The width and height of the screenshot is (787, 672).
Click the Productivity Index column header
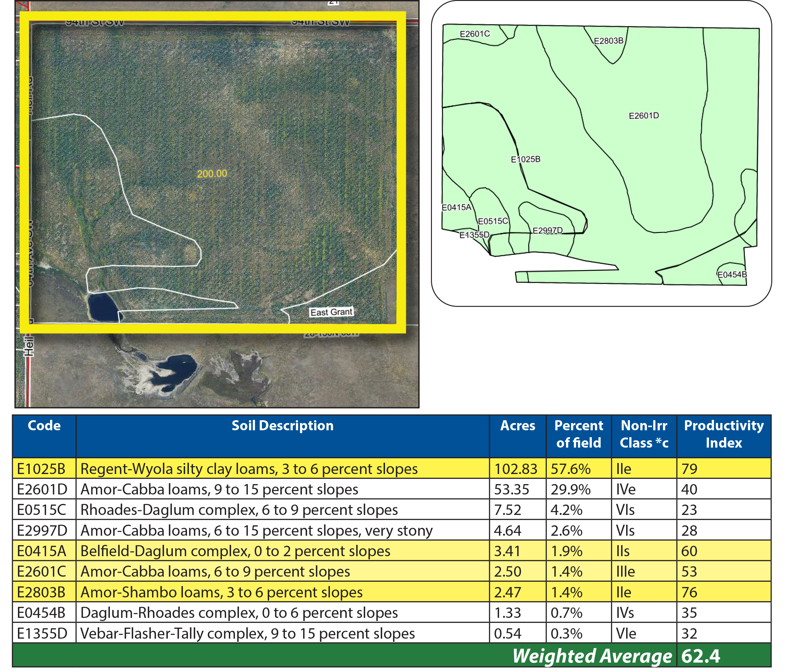(x=724, y=434)
